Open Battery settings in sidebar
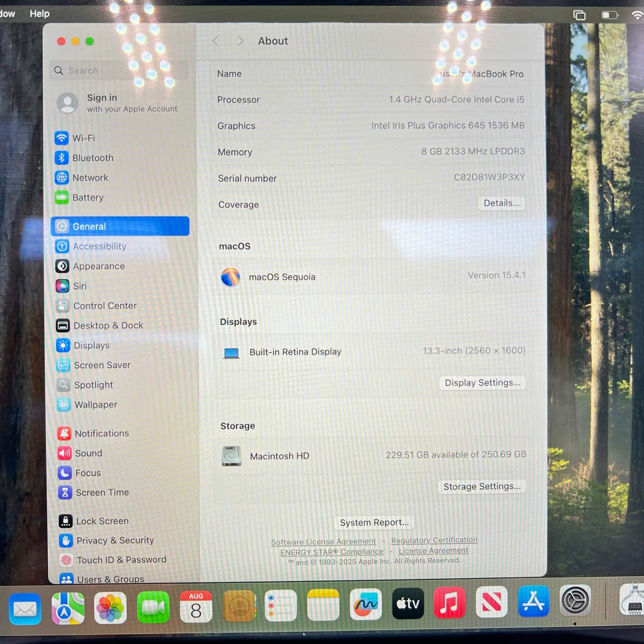 pos(119,197)
